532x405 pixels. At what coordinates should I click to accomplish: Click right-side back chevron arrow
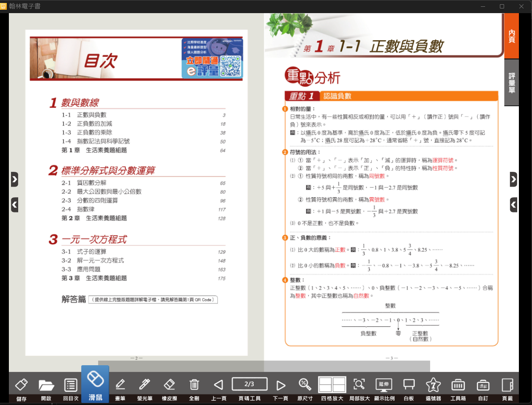click(513, 205)
